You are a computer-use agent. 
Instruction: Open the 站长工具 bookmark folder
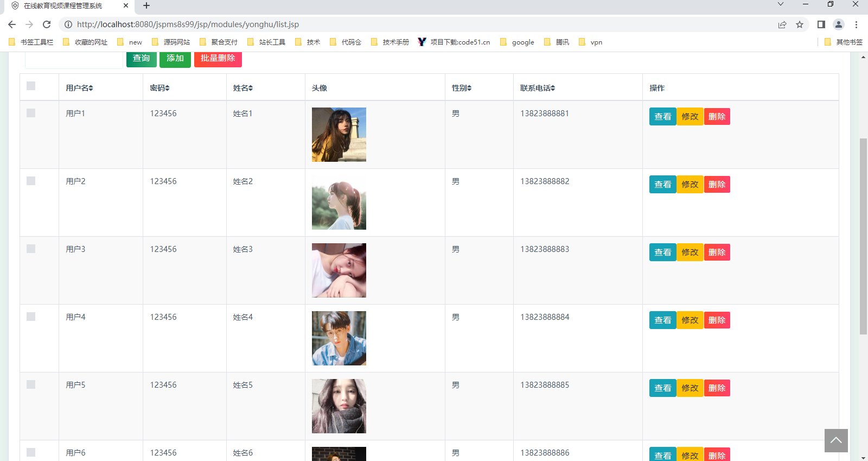click(266, 42)
